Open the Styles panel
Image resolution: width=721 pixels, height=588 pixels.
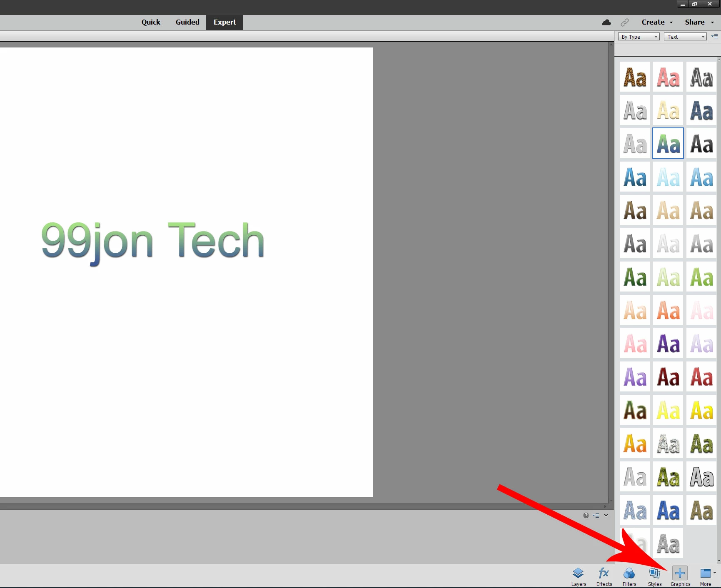pyautogui.click(x=655, y=577)
